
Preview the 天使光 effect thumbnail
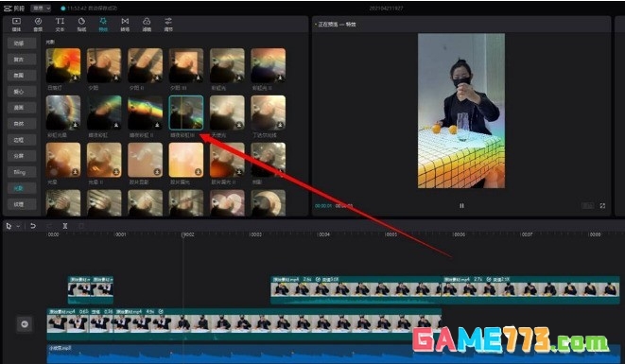click(227, 113)
